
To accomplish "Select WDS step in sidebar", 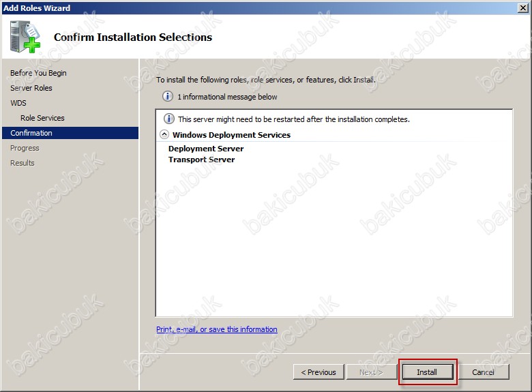I will (18, 103).
